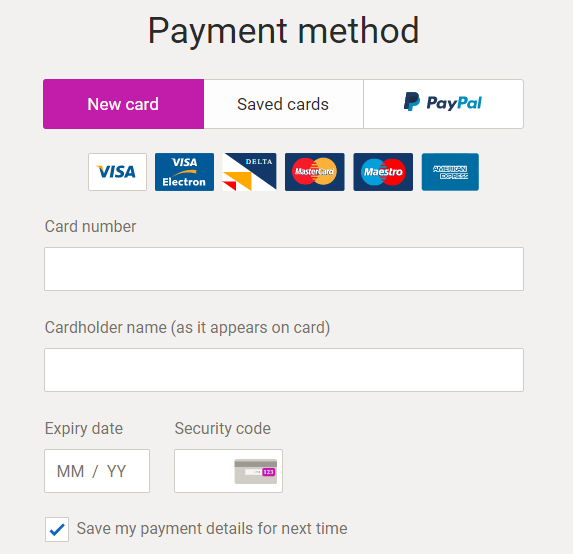Switch to the Saved cards tab
This screenshot has height=554, width=573.
[283, 104]
